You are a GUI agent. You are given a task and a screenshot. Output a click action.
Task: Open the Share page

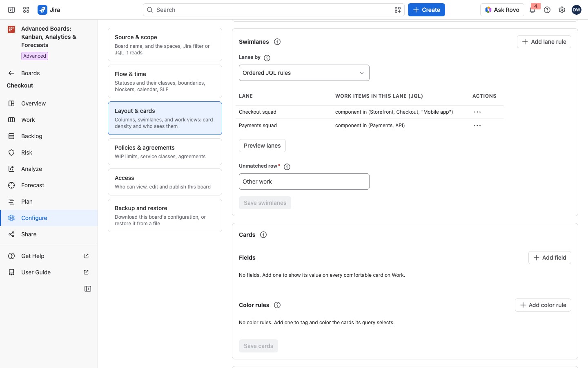49,234
